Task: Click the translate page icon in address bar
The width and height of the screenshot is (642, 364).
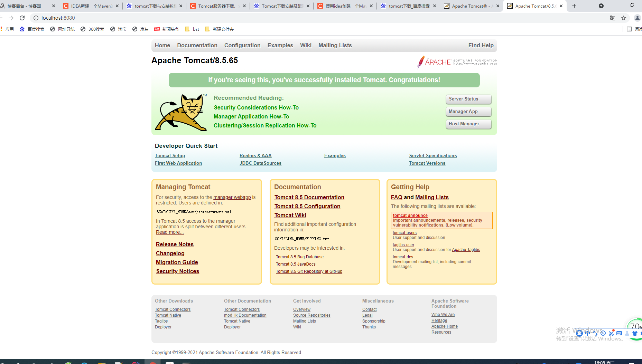Action: (613, 18)
